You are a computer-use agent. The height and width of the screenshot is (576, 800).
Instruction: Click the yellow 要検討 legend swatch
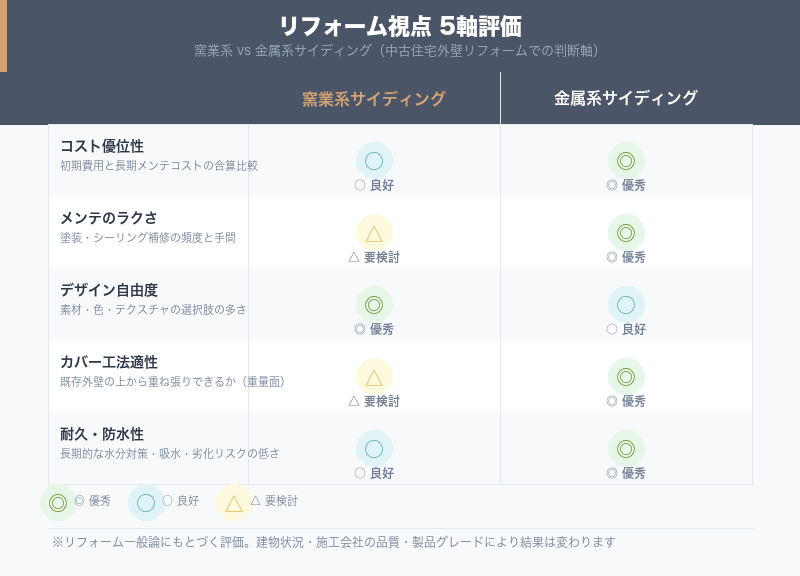[234, 502]
